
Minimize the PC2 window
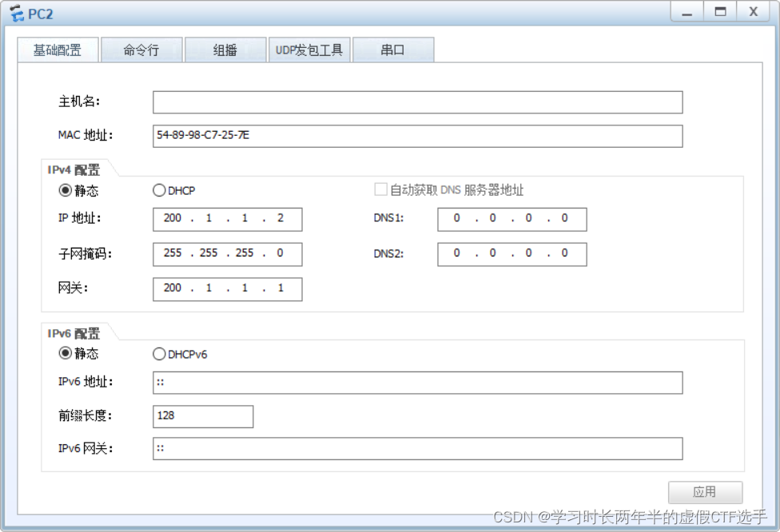pyautogui.click(x=687, y=12)
